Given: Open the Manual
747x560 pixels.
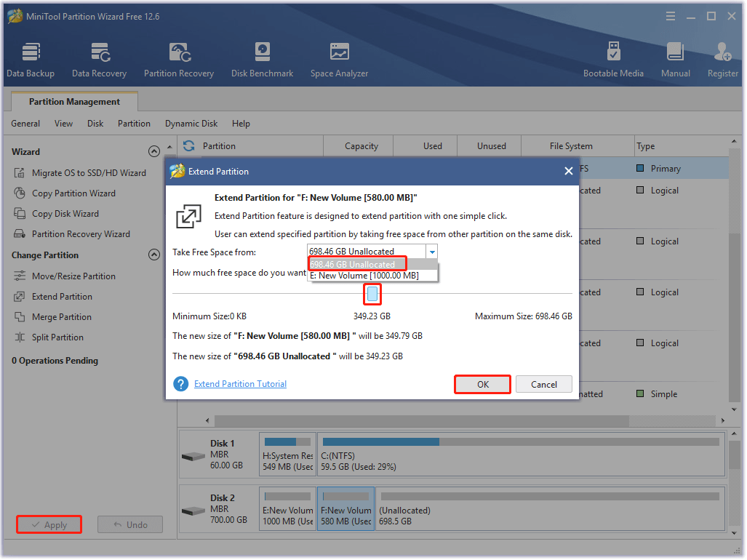Looking at the screenshot, I should tap(675, 60).
